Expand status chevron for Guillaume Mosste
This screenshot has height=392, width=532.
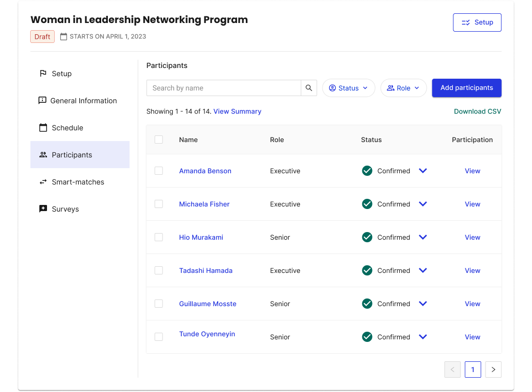pyautogui.click(x=423, y=304)
